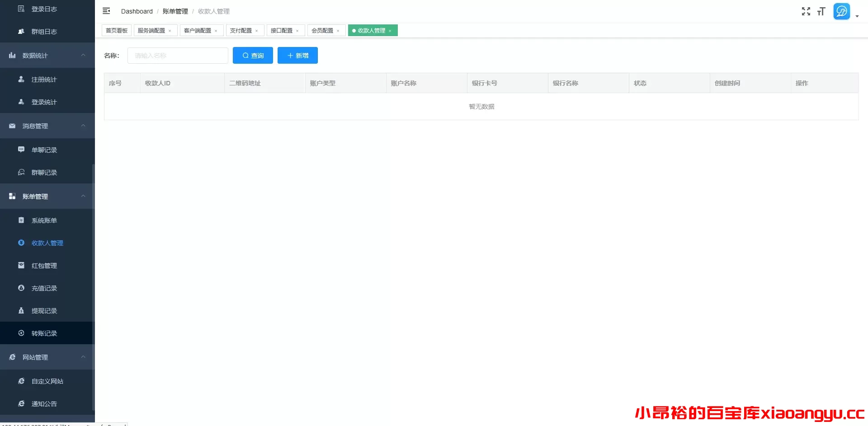This screenshot has height=426, width=868.
Task: Close the 会员配置 tab
Action: pos(338,31)
